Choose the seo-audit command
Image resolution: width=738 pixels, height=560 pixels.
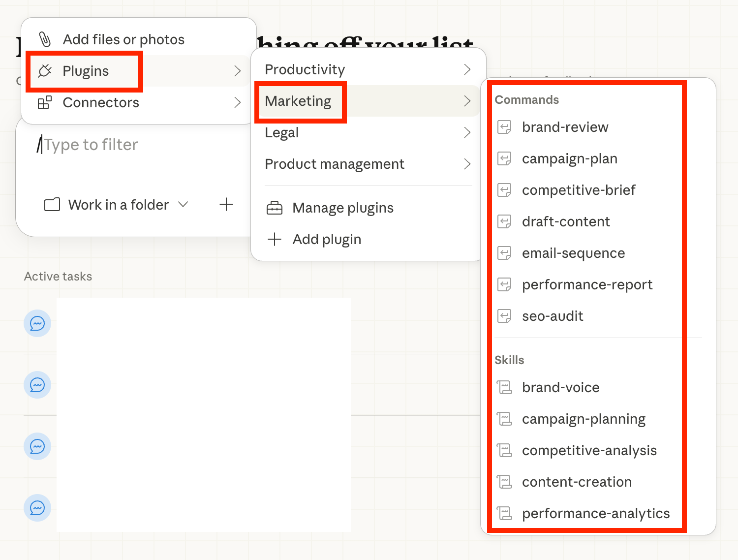553,316
